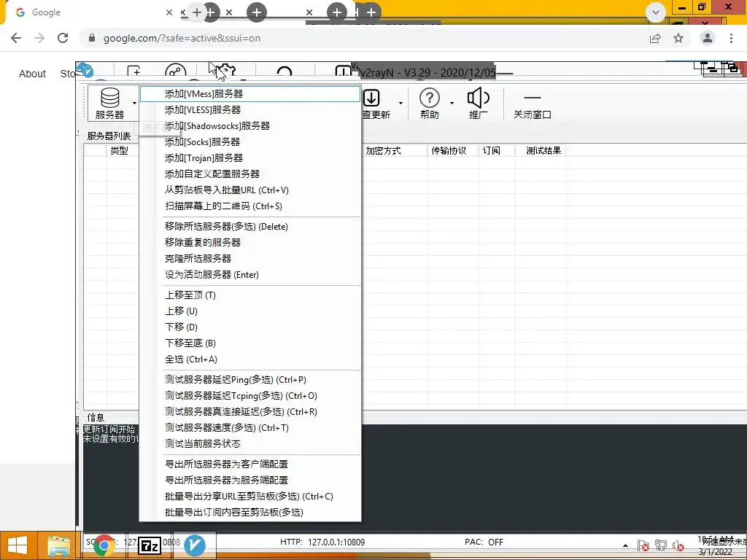Select 导出所选服务器为服务端配置
Viewport: 747px width, 560px height.
tap(250, 481)
